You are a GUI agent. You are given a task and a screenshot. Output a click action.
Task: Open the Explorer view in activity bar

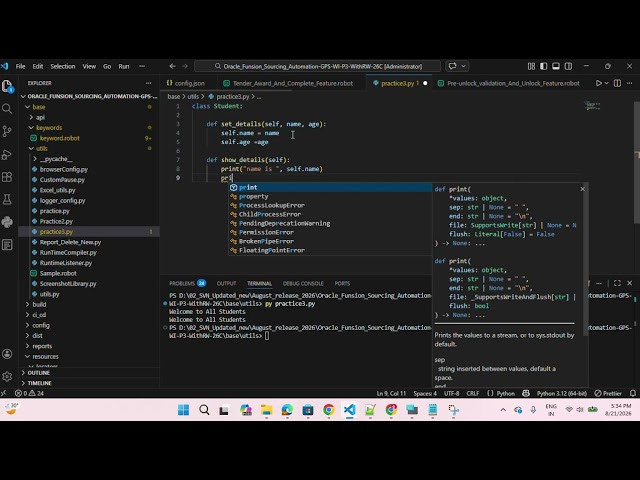(x=7, y=86)
